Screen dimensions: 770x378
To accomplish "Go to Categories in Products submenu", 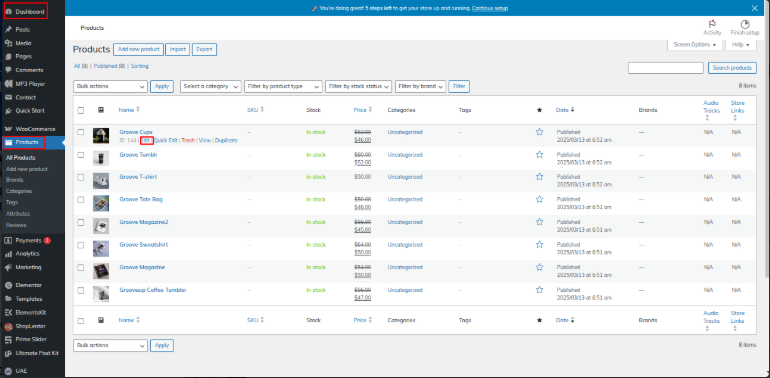I will point(19,191).
